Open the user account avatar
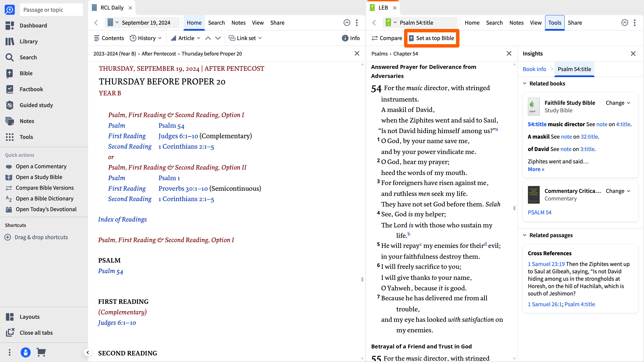The height and width of the screenshot is (362, 644). pyautogui.click(x=25, y=352)
